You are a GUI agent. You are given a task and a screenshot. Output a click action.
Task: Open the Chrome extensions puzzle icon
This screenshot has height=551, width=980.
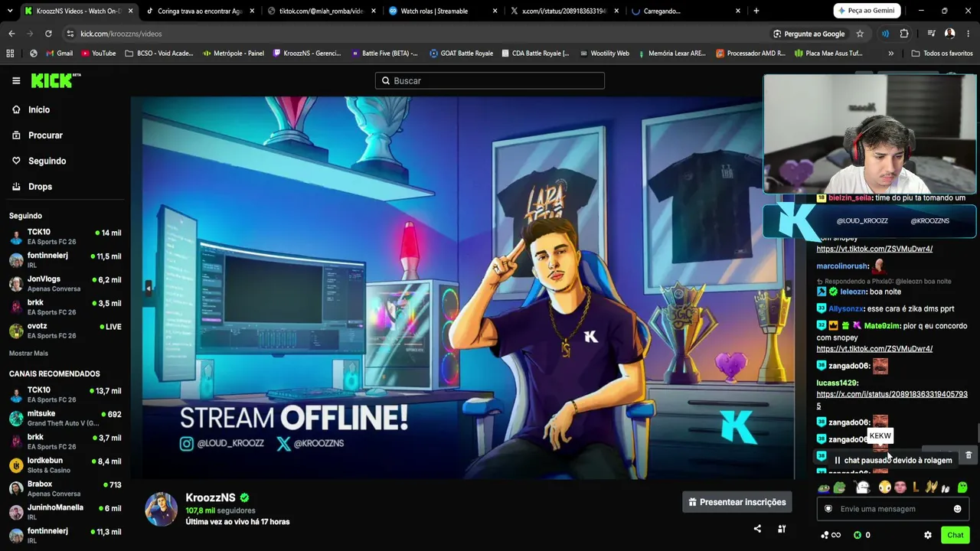point(904,34)
